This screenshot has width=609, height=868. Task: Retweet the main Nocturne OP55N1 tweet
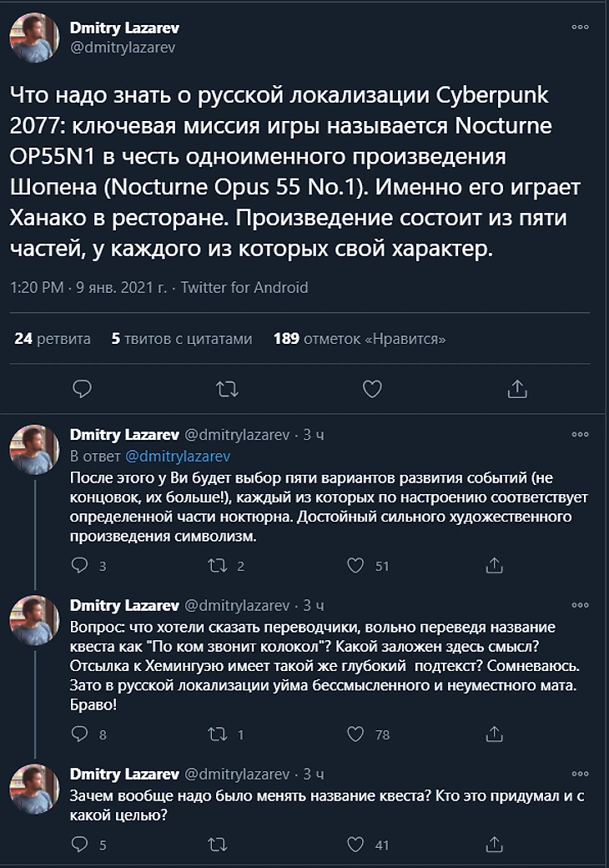pos(227,388)
